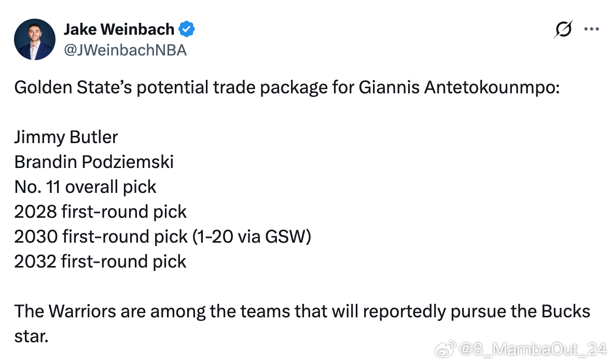The image size is (612, 364).
Task: Click the blue verified badge
Action: point(187,29)
